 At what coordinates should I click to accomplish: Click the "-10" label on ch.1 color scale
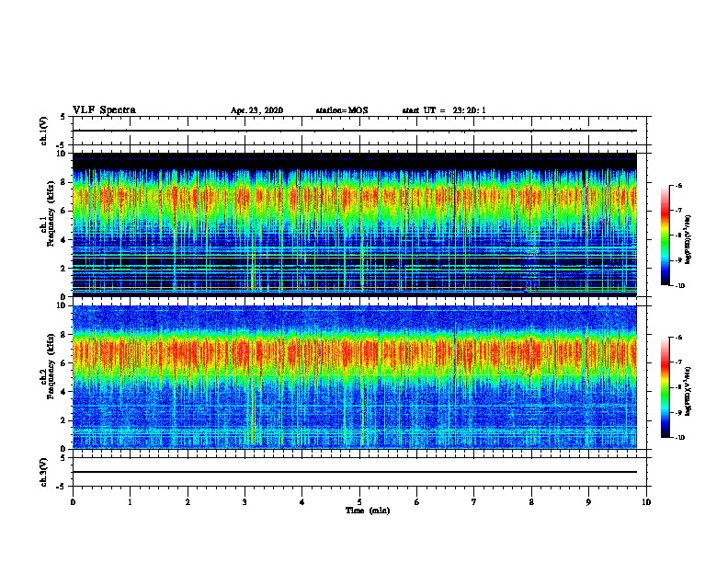(679, 286)
